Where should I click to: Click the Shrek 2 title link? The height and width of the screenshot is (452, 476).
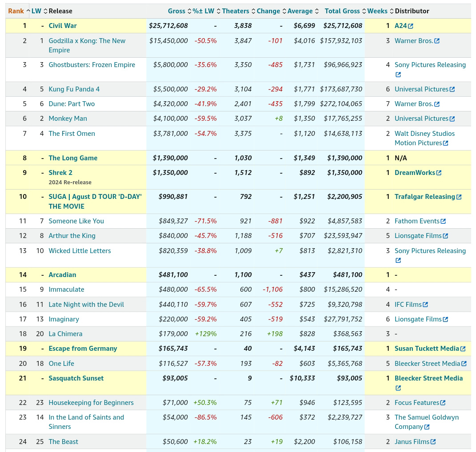coord(60,173)
